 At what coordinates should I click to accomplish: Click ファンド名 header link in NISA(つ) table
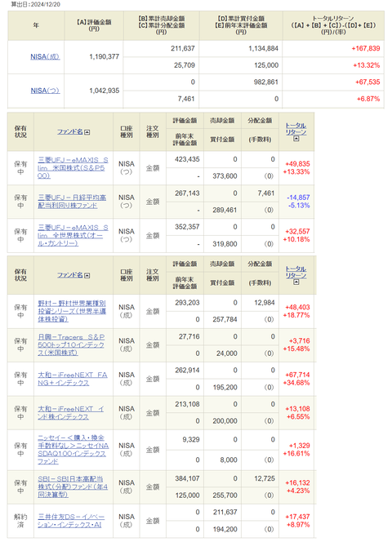70,131
